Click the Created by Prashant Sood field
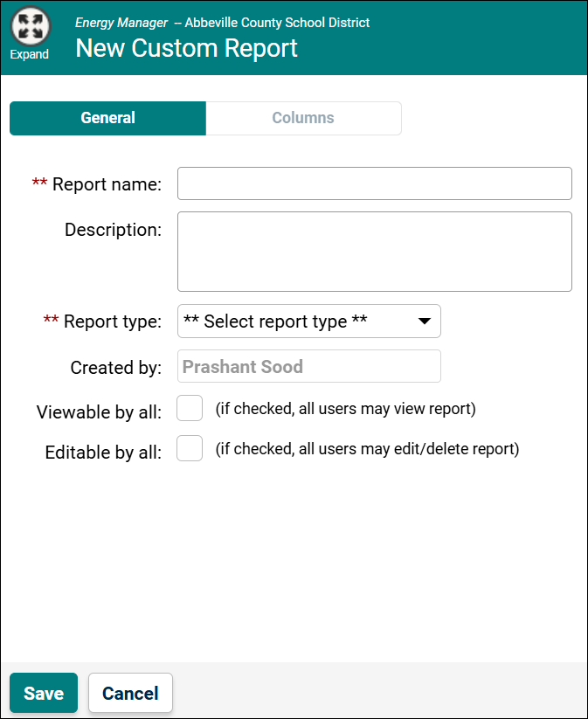 308,367
